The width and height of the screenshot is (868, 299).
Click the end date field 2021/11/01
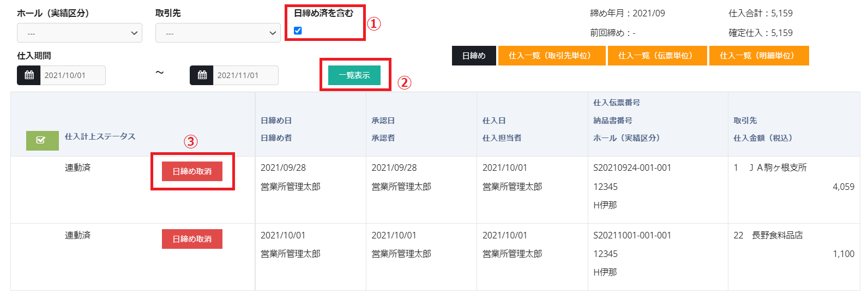[x=245, y=75]
